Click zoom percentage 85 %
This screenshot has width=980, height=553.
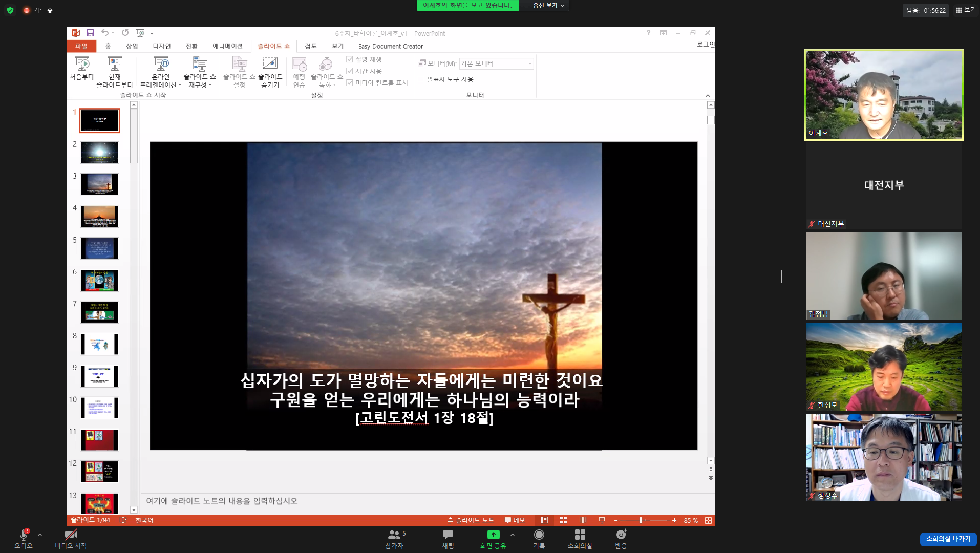tap(691, 520)
